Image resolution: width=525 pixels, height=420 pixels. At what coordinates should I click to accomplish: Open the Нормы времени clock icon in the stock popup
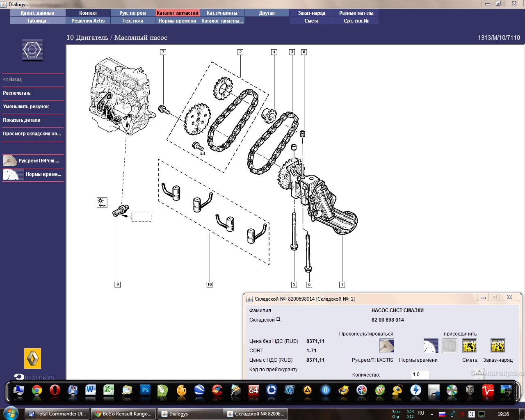pos(431,346)
